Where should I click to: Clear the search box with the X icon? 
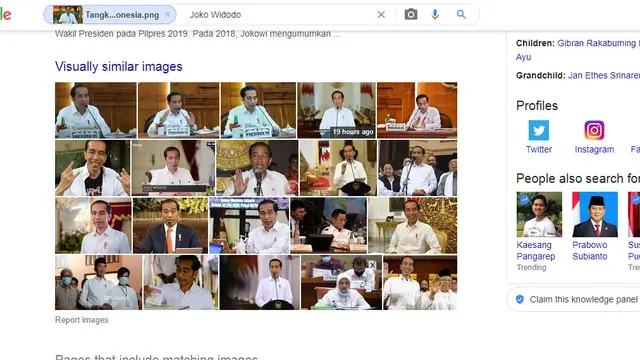point(381,15)
